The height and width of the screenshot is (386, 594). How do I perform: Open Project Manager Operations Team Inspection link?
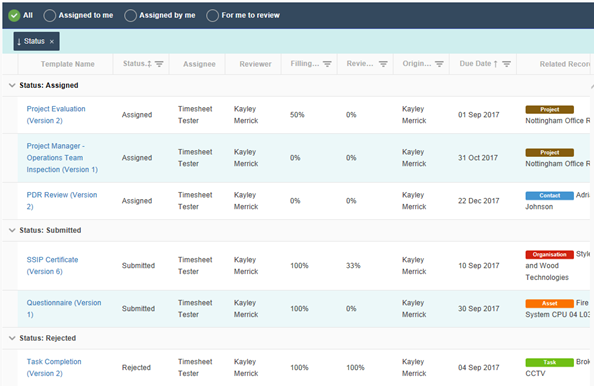click(x=62, y=158)
